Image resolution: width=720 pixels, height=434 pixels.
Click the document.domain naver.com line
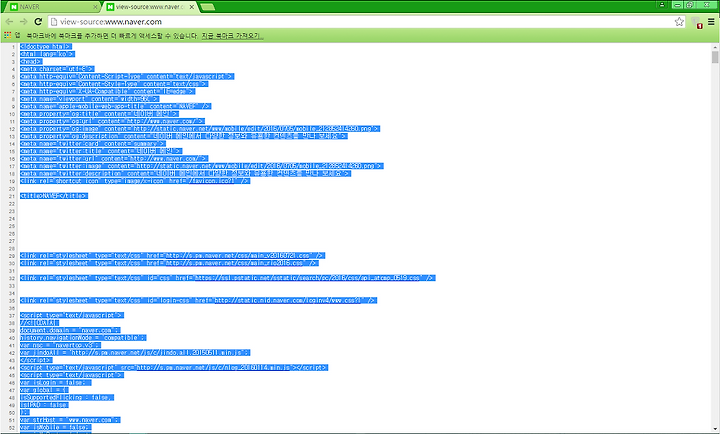70,330
